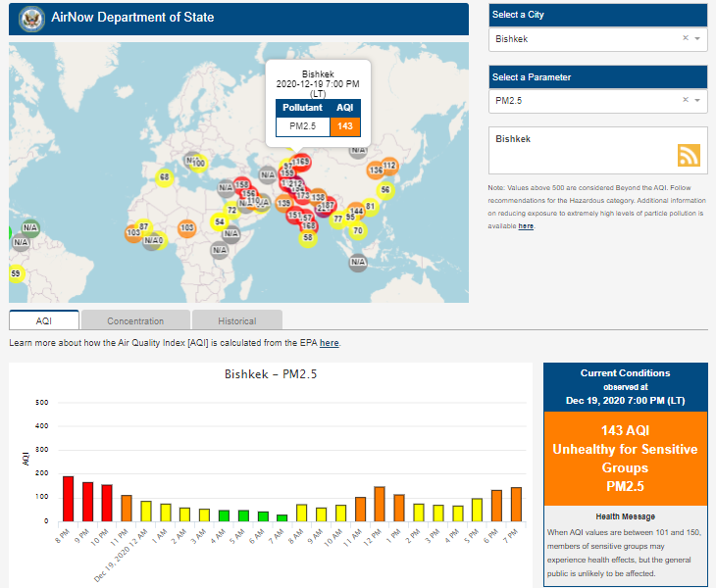Click the red 8 PM chart bar

(x=69, y=498)
